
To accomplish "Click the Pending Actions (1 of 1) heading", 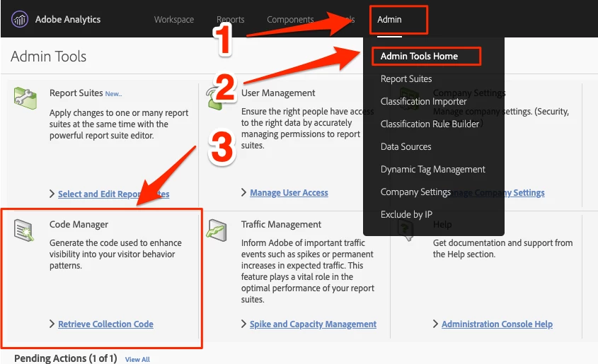I will [66, 358].
